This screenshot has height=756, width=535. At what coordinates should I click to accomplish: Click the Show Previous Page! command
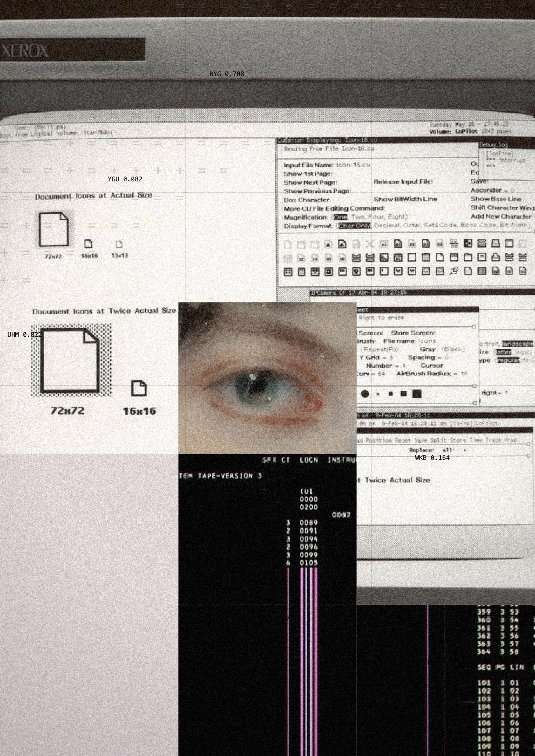coord(317,191)
